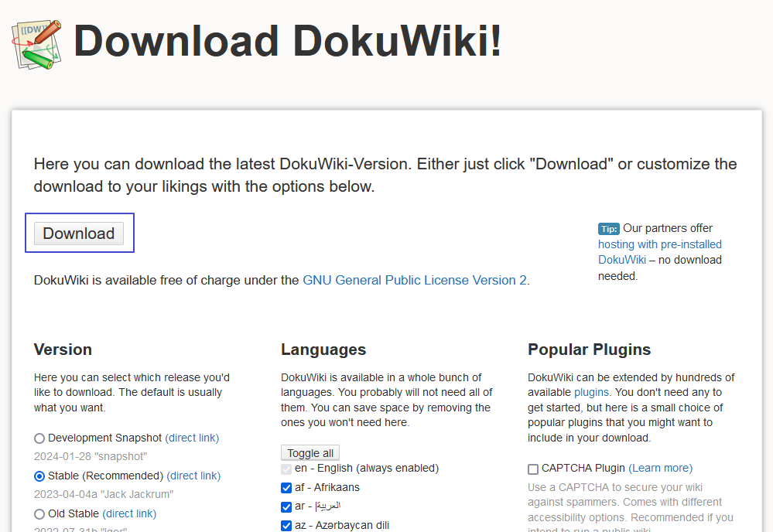Click the 2023-04-04a "Jack Jackrum" version text
773x532 pixels.
[x=104, y=494]
